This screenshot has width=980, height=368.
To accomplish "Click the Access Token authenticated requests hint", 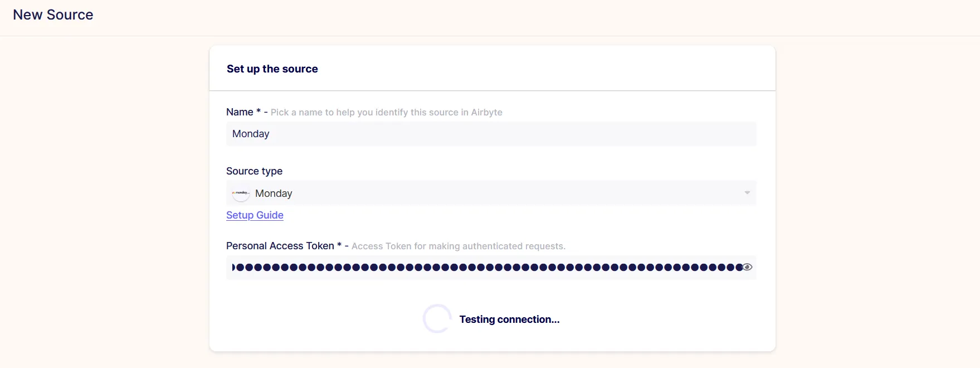I will click(458, 246).
